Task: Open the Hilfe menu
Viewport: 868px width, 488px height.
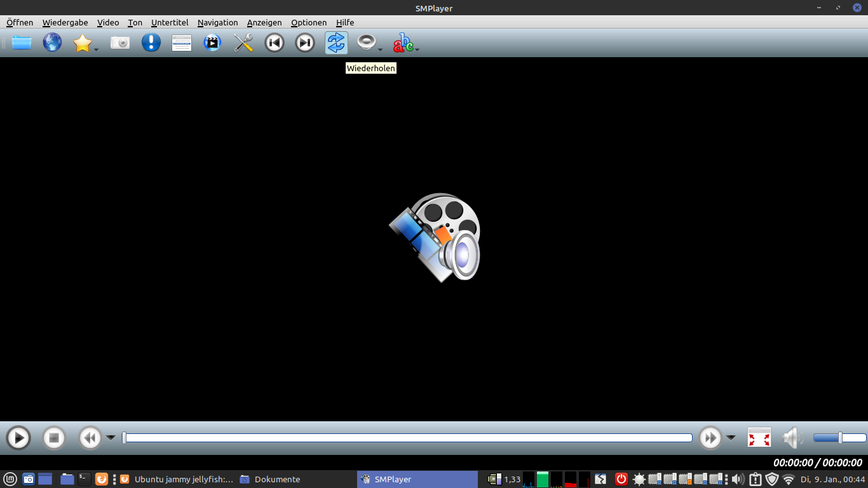Action: click(345, 22)
